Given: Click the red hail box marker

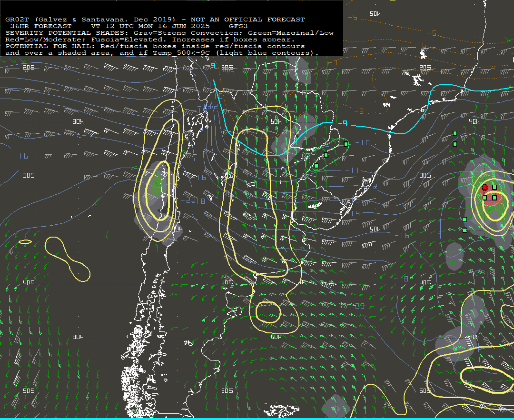Looking at the screenshot, I should (x=484, y=187).
